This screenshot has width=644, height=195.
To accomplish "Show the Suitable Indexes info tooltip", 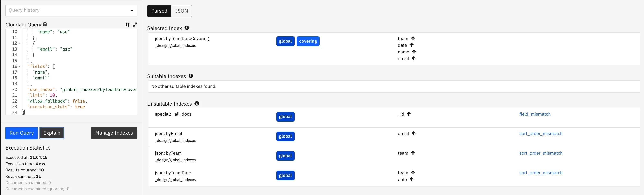I will pos(191,76).
